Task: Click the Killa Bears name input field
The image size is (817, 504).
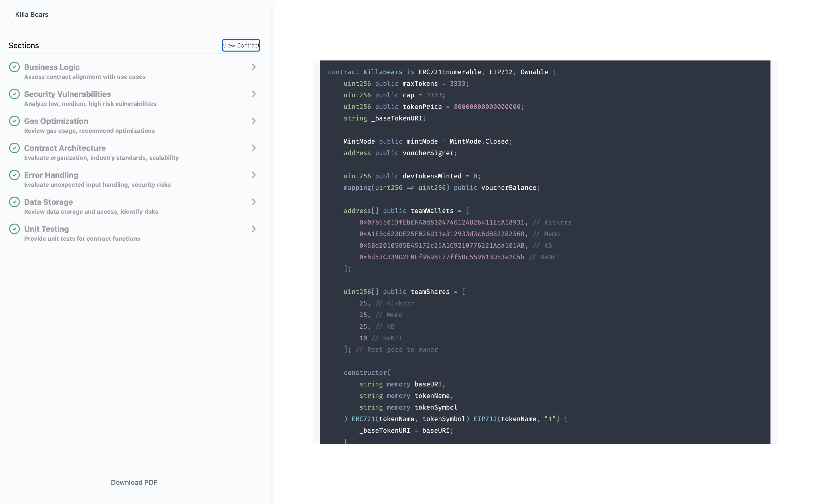Action: (134, 14)
